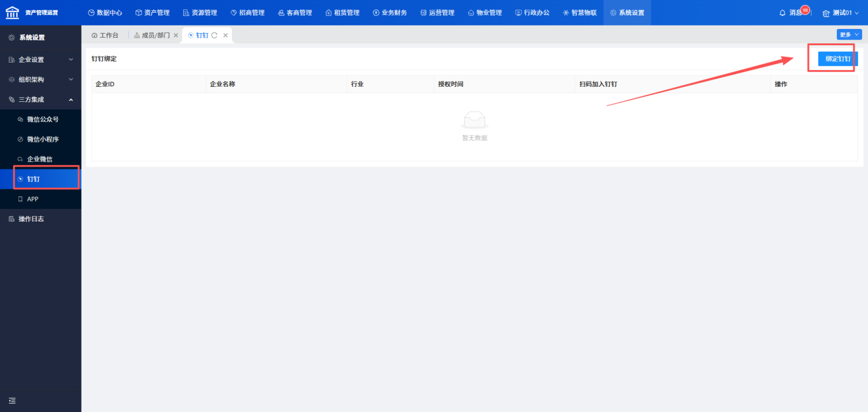Click the red 10 notification badge
This screenshot has width=868, height=412.
[805, 9]
